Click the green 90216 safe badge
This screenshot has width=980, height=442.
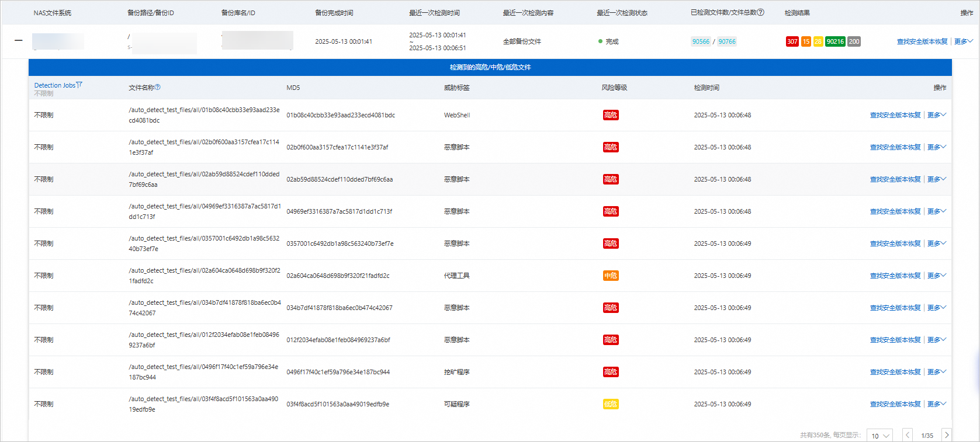pos(835,41)
